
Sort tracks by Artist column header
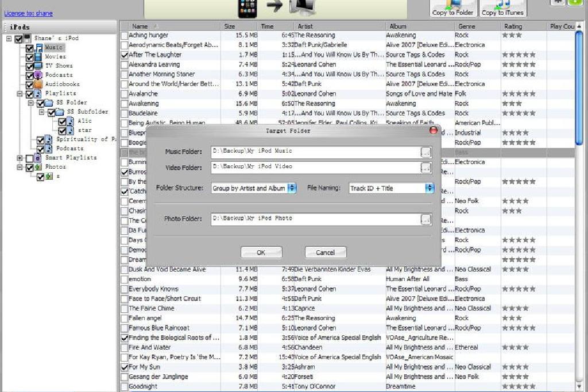340,26
